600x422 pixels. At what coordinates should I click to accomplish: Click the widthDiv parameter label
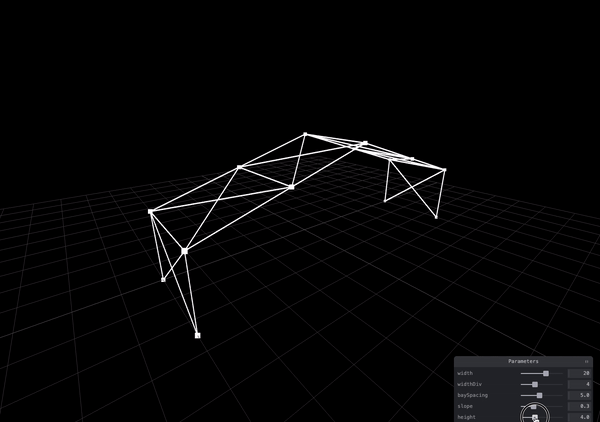[x=468, y=384]
